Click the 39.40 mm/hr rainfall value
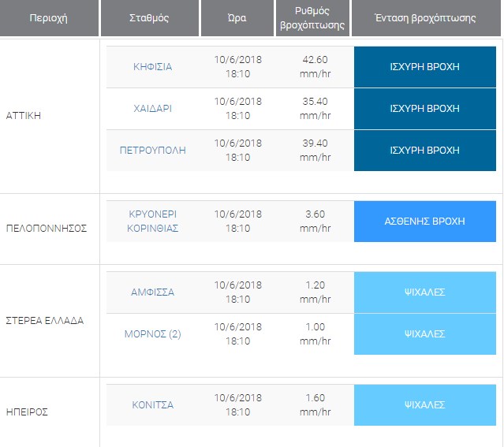The image size is (504, 447). [x=315, y=151]
